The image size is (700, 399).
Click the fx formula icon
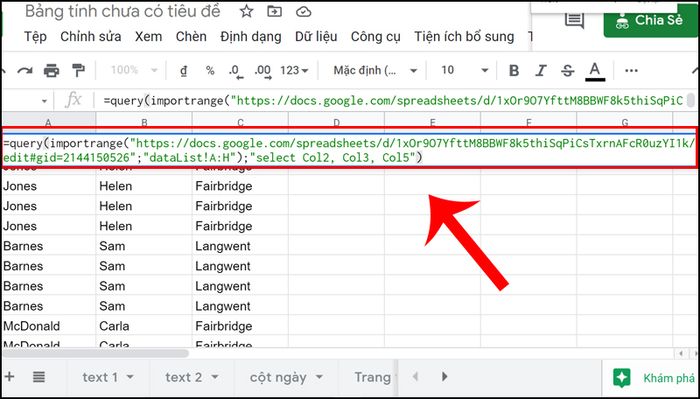[74, 100]
